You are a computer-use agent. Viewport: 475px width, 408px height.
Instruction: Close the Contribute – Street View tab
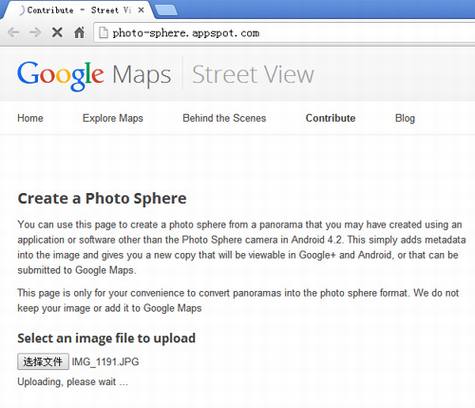pyautogui.click(x=141, y=10)
